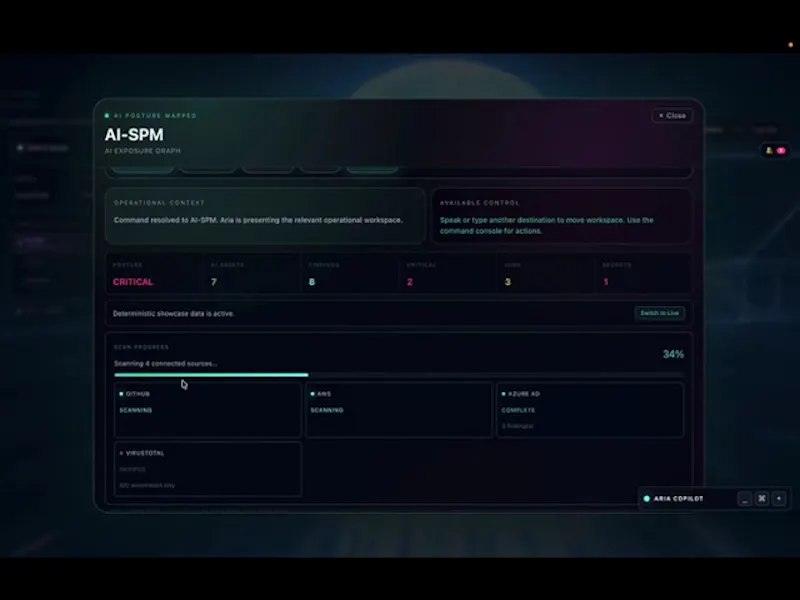Click the 34% scan percentage
Image resolution: width=800 pixels, height=600 pixels.
click(673, 354)
